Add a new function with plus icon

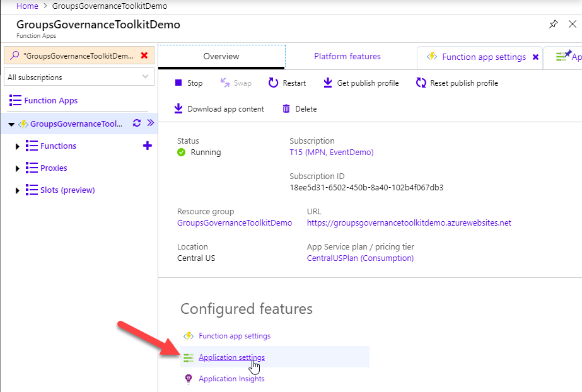[x=148, y=146]
